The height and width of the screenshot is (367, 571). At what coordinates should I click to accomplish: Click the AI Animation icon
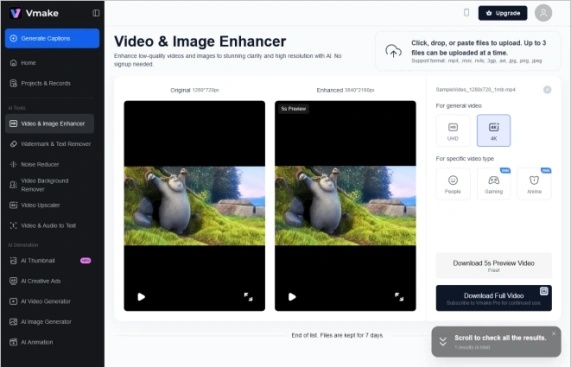click(x=13, y=342)
